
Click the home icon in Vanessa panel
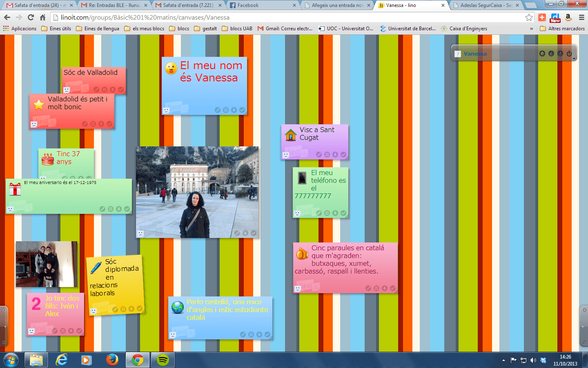point(542,54)
